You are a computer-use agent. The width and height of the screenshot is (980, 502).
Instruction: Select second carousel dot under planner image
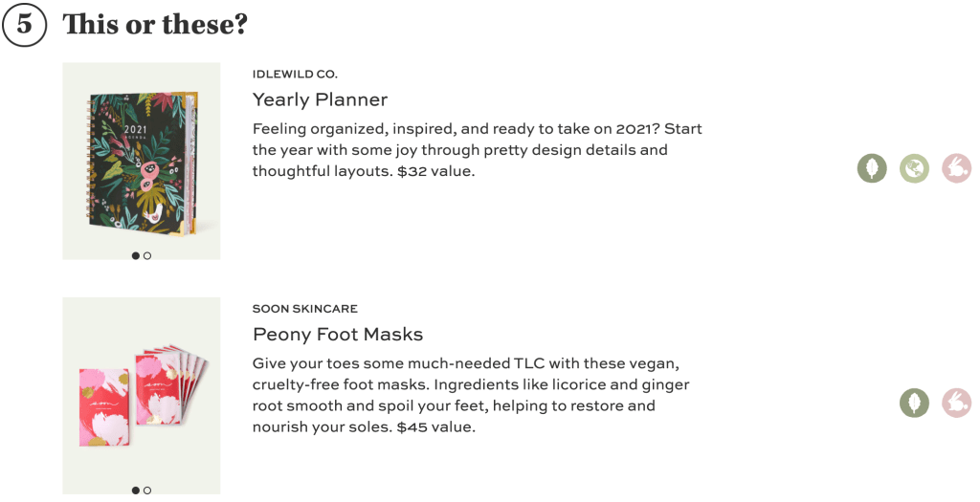pyautogui.click(x=147, y=255)
